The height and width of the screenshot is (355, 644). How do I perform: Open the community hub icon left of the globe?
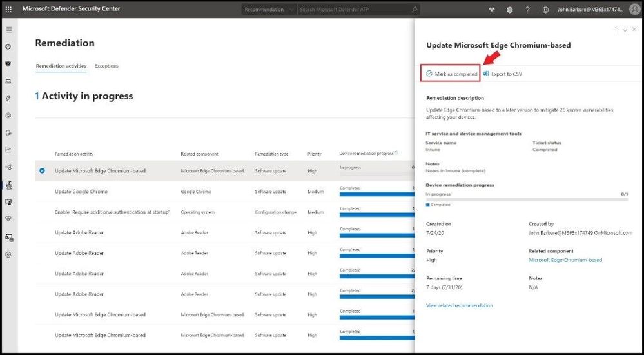(x=492, y=10)
